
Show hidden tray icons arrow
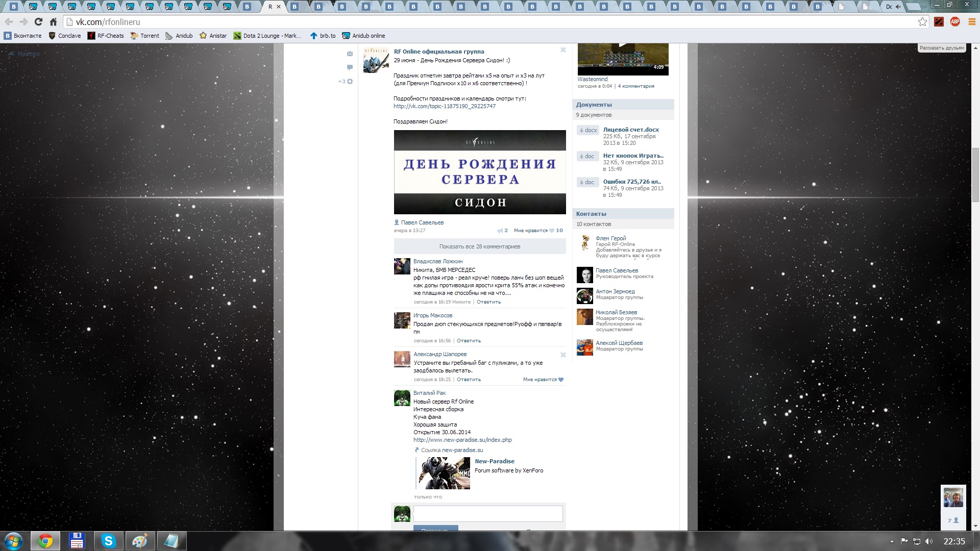coord(892,541)
